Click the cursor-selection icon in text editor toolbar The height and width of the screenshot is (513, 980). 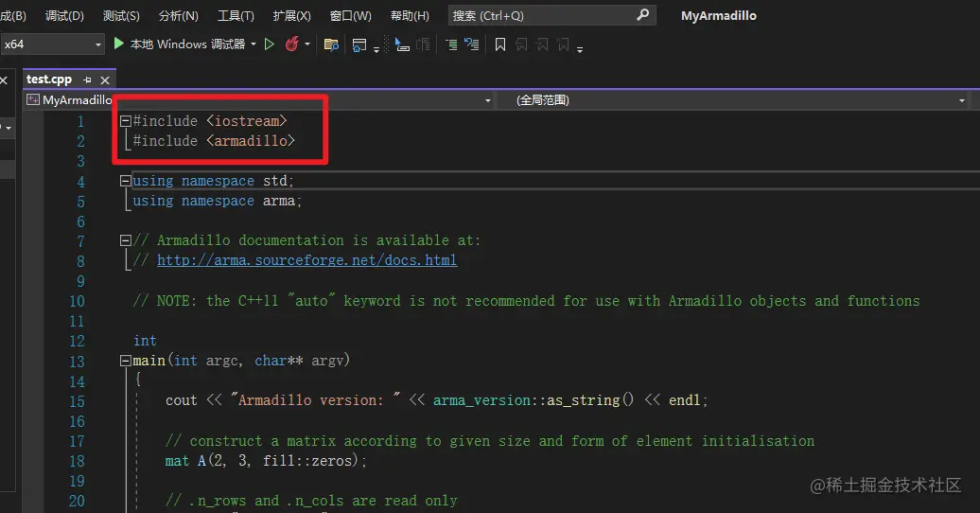click(x=403, y=44)
